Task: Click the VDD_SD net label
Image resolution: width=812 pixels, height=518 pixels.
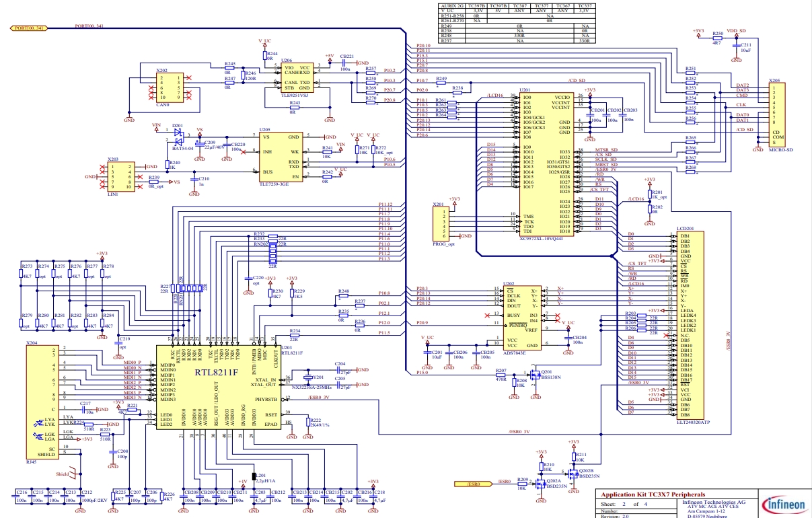Action: [x=737, y=31]
